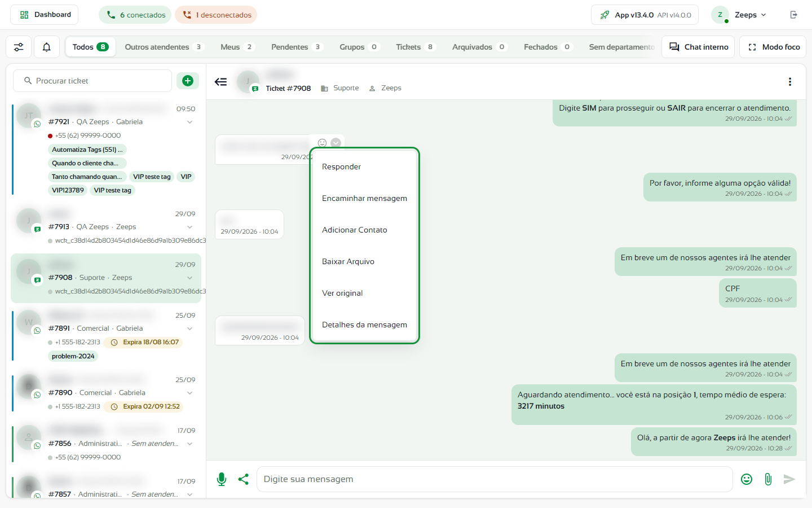Click the share icon beside the message box
812x508 pixels.
[244, 479]
